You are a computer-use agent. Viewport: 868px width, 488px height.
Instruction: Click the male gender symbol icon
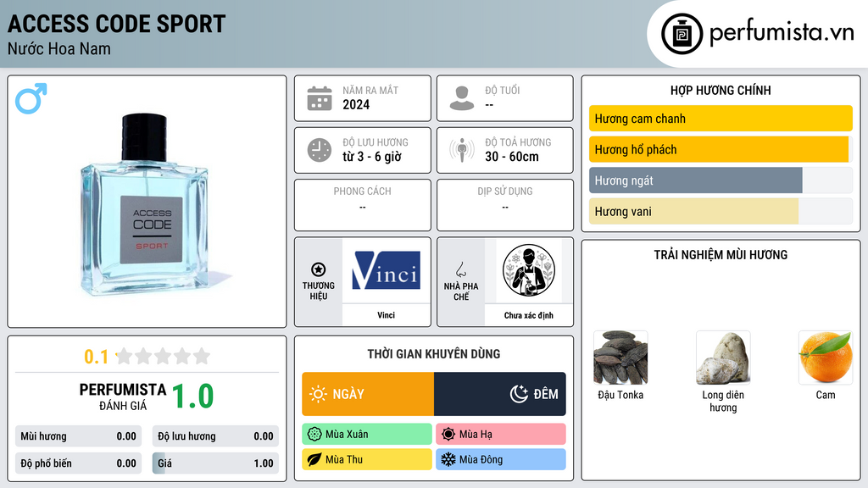point(31,98)
